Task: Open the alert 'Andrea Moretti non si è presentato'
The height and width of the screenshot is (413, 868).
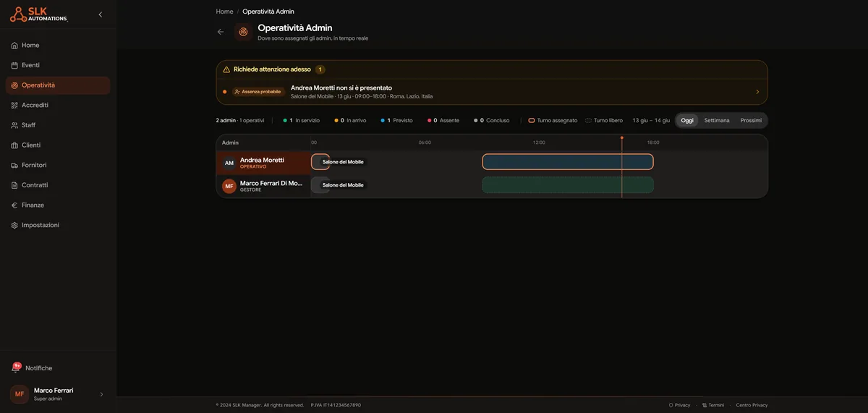Action: (492, 92)
